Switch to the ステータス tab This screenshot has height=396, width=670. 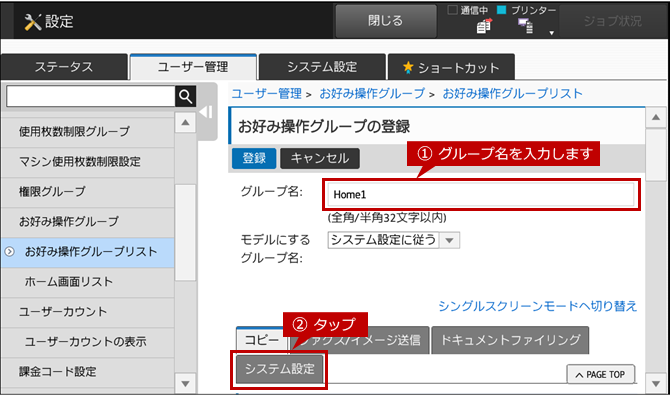coord(64,67)
